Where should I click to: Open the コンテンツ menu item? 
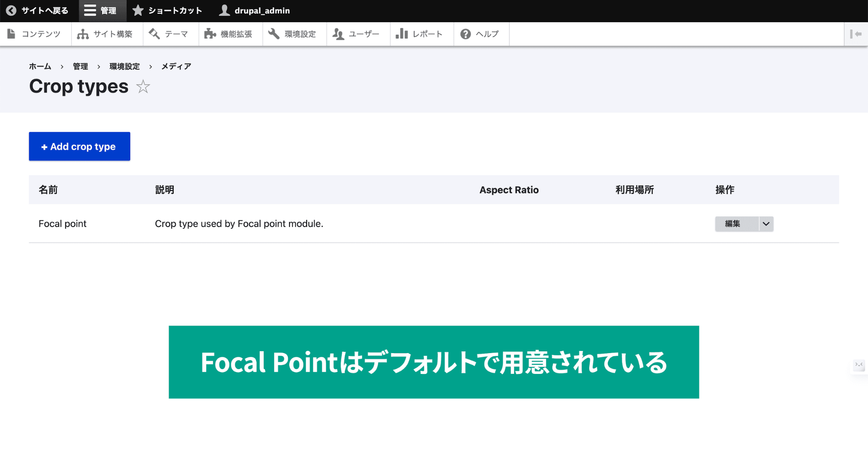(35, 34)
